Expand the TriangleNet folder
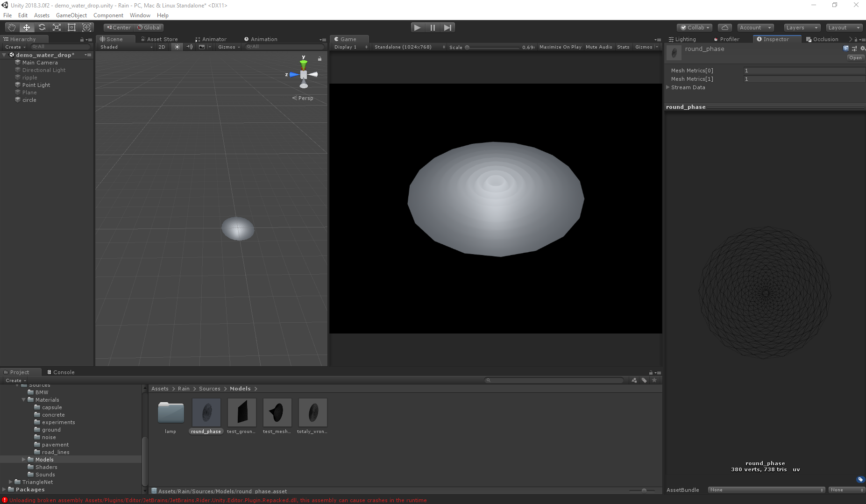The height and width of the screenshot is (504, 866). tap(11, 482)
